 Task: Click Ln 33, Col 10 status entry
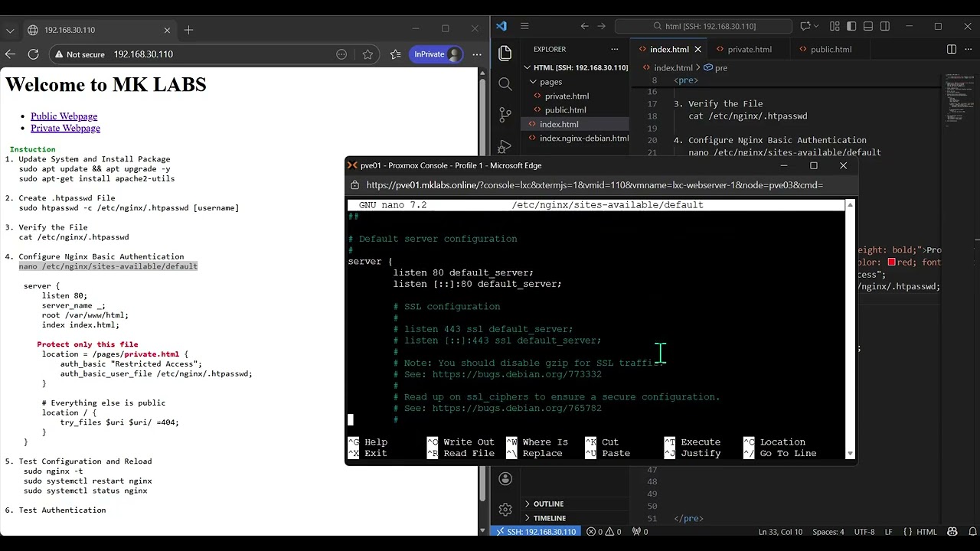pyautogui.click(x=780, y=532)
